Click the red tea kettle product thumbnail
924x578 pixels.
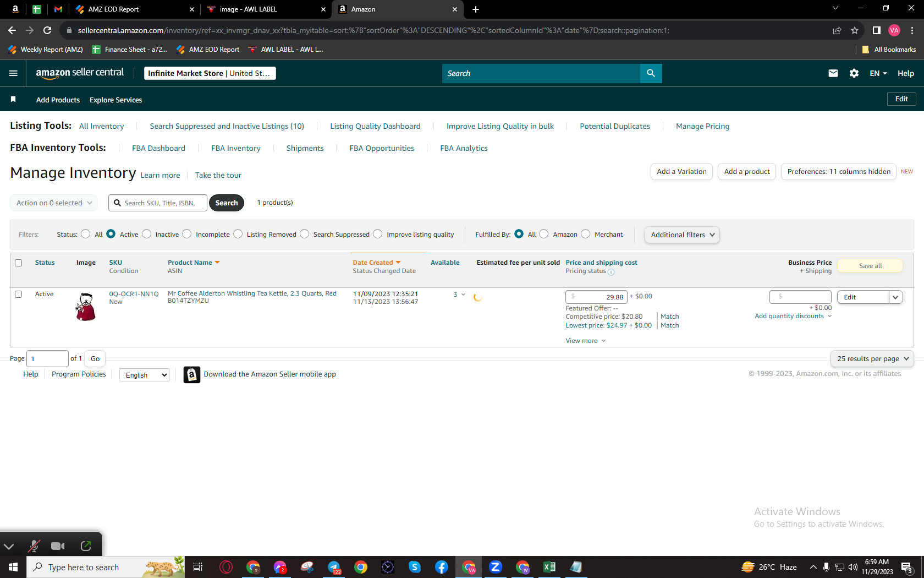coord(85,307)
